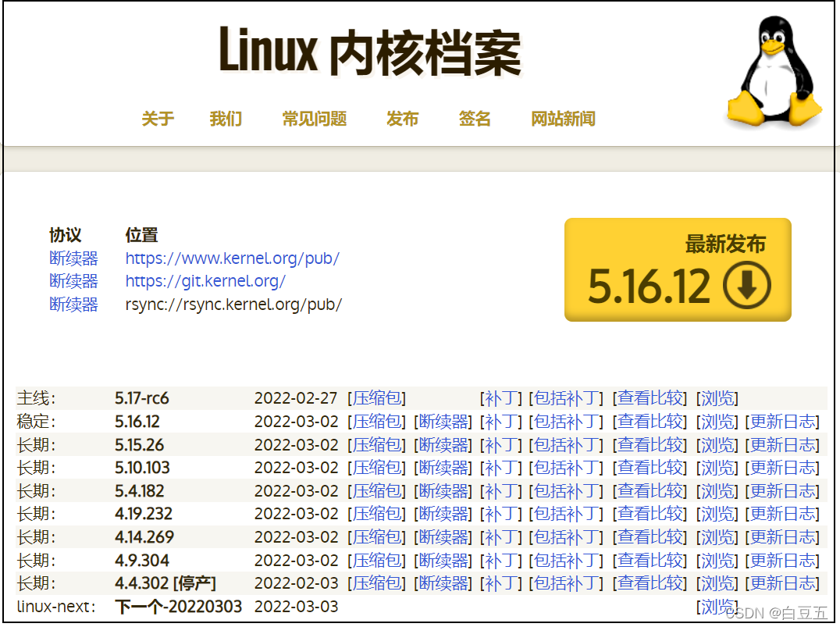Open 更新日志 for 4.14.269
The image size is (840, 627).
tap(782, 537)
